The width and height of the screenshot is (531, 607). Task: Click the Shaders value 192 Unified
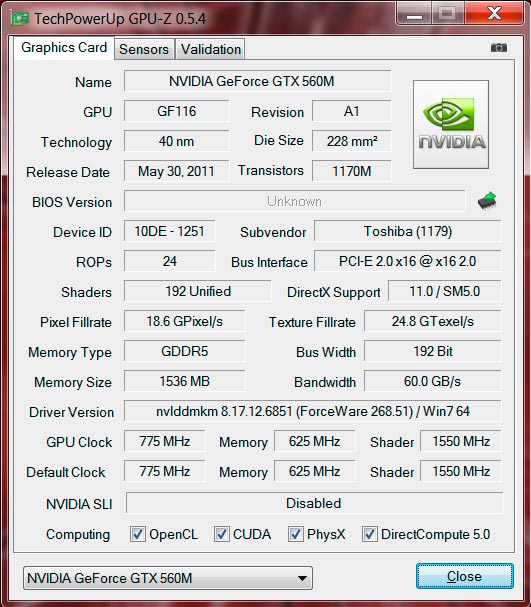(198, 291)
